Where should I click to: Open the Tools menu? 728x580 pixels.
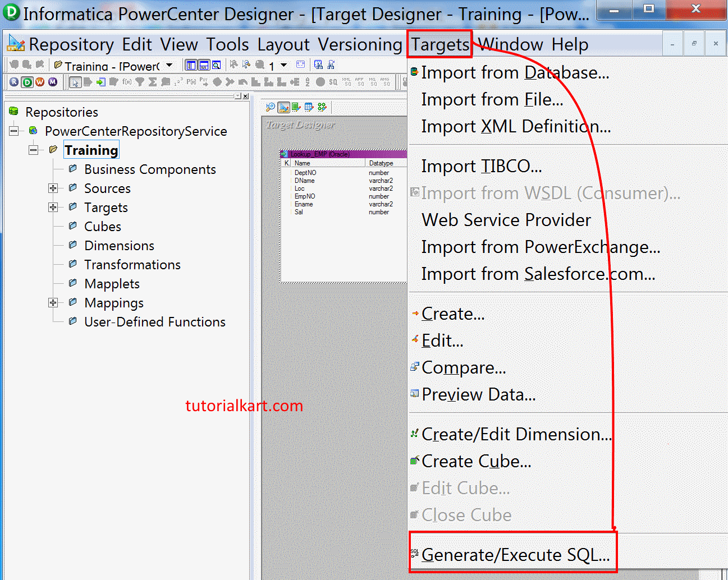[227, 44]
